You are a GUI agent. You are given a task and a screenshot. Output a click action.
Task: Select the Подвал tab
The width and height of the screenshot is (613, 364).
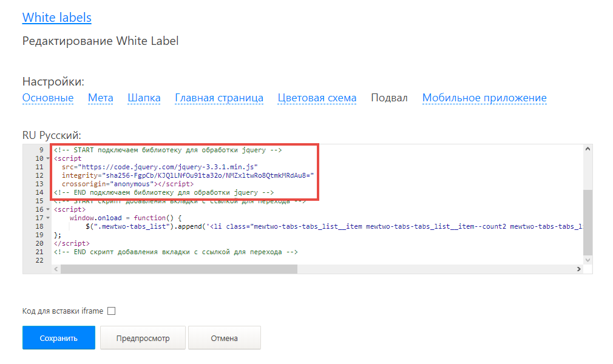pos(390,98)
